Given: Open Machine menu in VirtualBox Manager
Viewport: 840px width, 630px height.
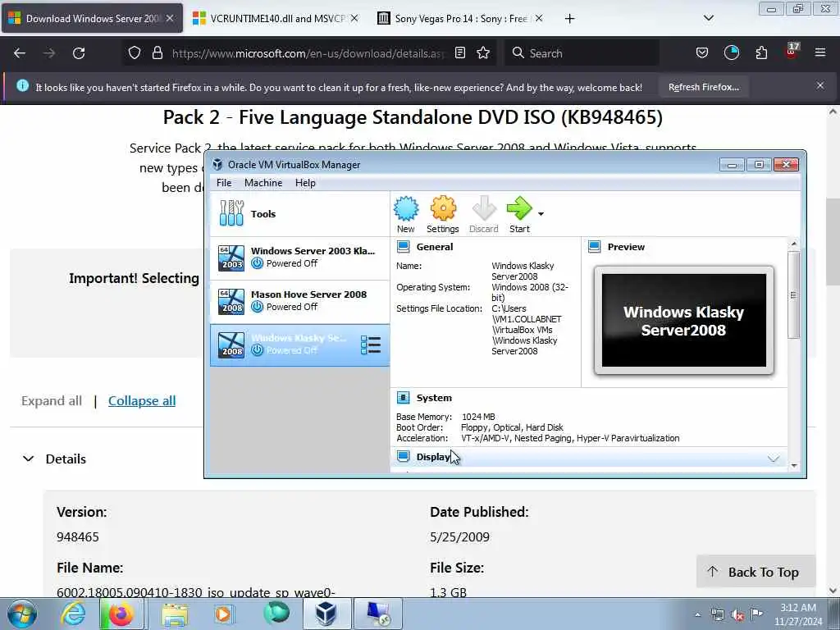Looking at the screenshot, I should click(x=263, y=183).
